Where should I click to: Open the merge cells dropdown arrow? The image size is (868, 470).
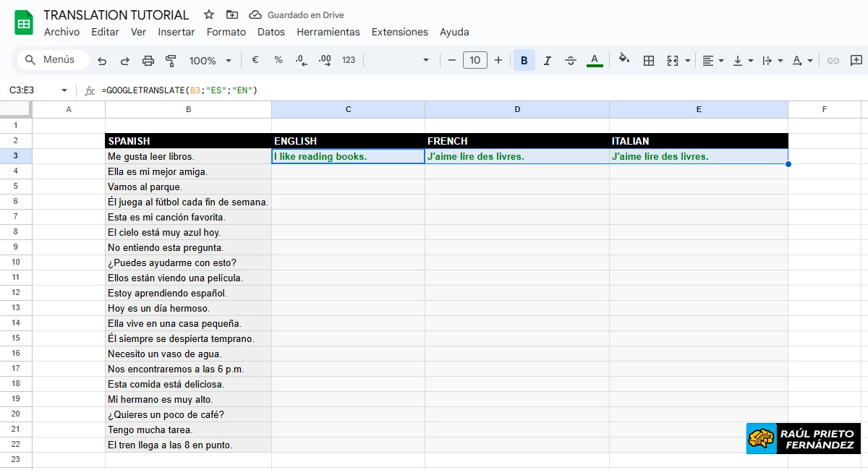tap(687, 60)
